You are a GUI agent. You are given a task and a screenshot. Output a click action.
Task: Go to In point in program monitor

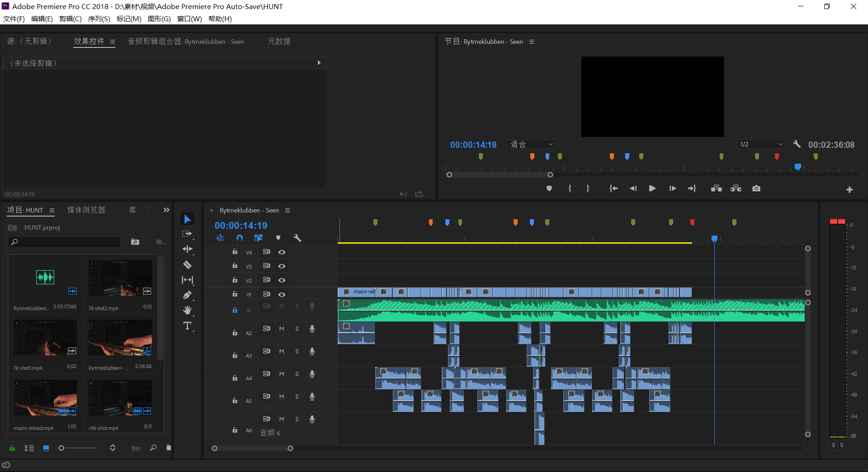click(613, 189)
